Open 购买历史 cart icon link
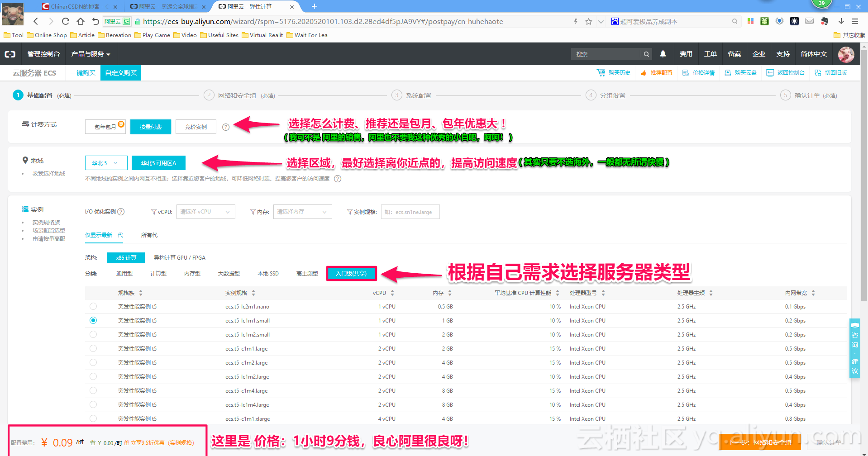 pos(614,72)
